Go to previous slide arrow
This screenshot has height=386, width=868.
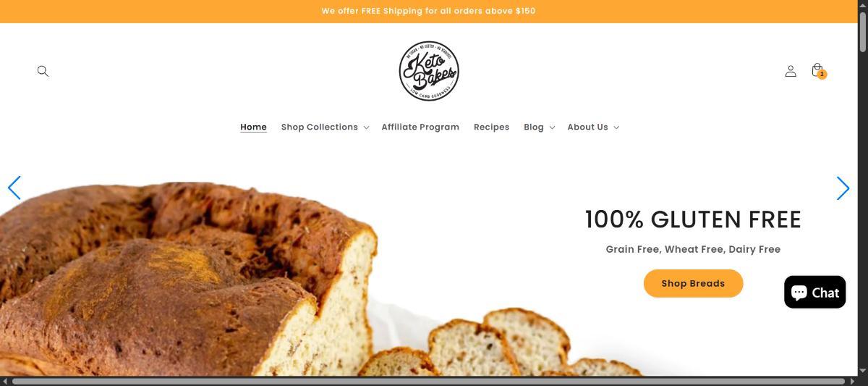click(x=14, y=188)
